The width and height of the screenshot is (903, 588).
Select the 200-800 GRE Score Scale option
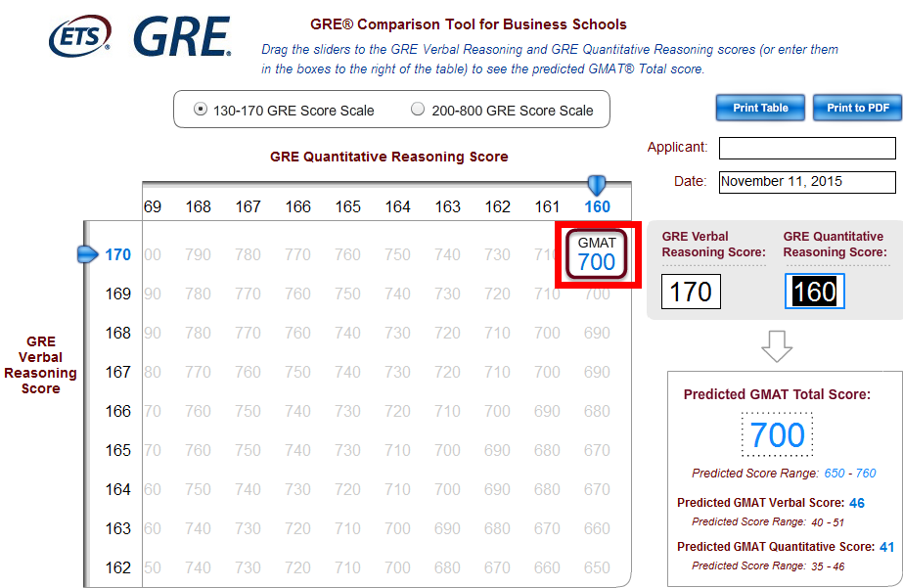click(x=418, y=110)
